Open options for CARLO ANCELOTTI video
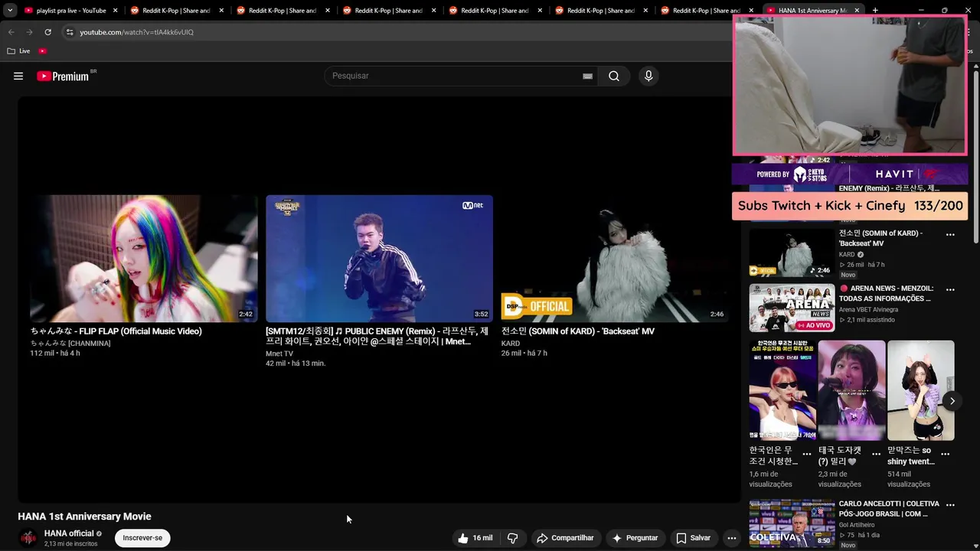Screen dimensions: 980x551 point(950,505)
